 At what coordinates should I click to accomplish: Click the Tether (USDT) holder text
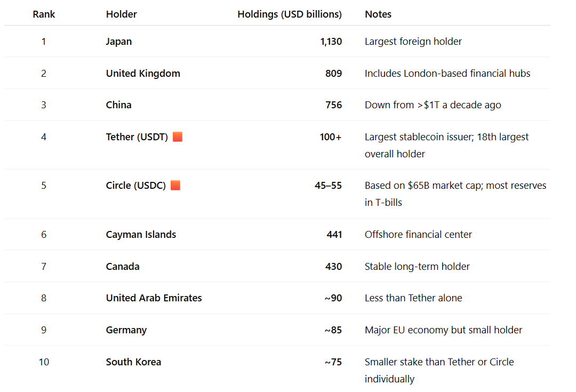point(137,137)
